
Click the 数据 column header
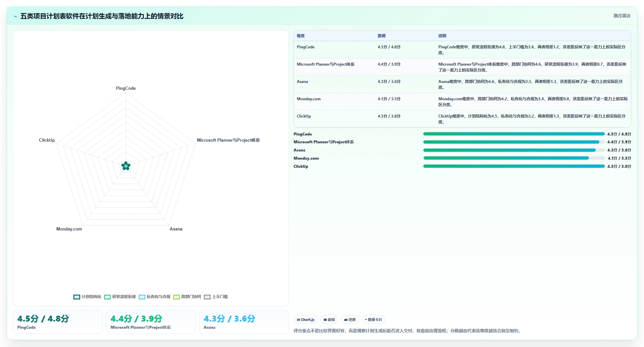click(x=382, y=36)
